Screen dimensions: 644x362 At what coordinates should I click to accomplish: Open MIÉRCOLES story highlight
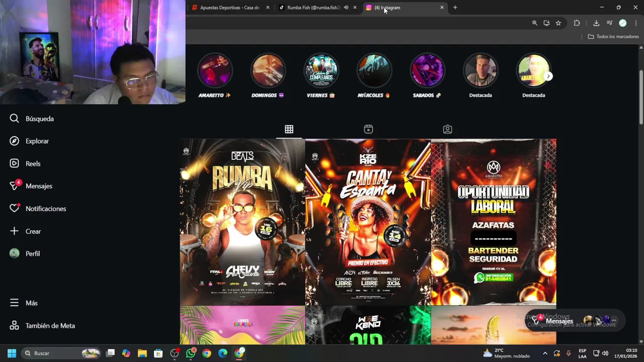(374, 70)
